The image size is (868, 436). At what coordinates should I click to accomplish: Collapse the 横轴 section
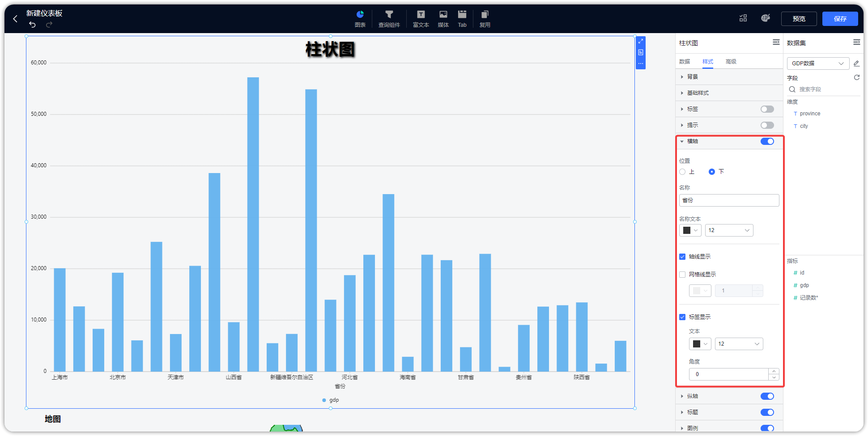pos(682,141)
